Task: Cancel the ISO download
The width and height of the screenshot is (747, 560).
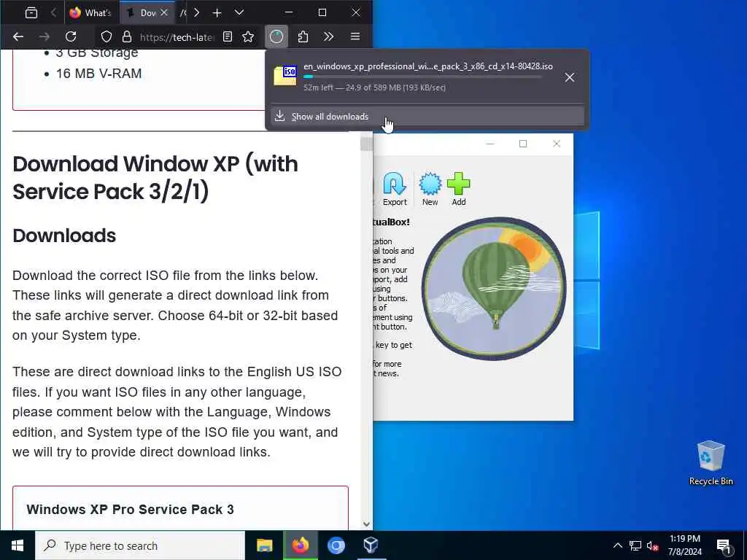Action: point(569,77)
